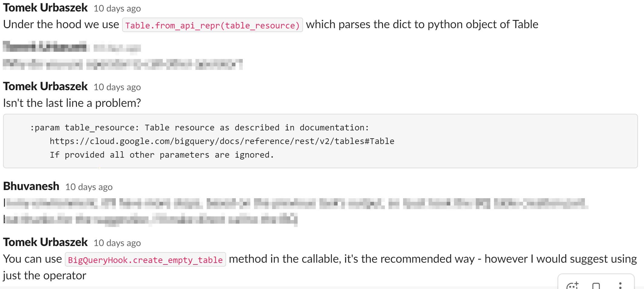The height and width of the screenshot is (289, 644).
Task: Open Tomek Urbaszek's profile on the last message
Action: 45,242
